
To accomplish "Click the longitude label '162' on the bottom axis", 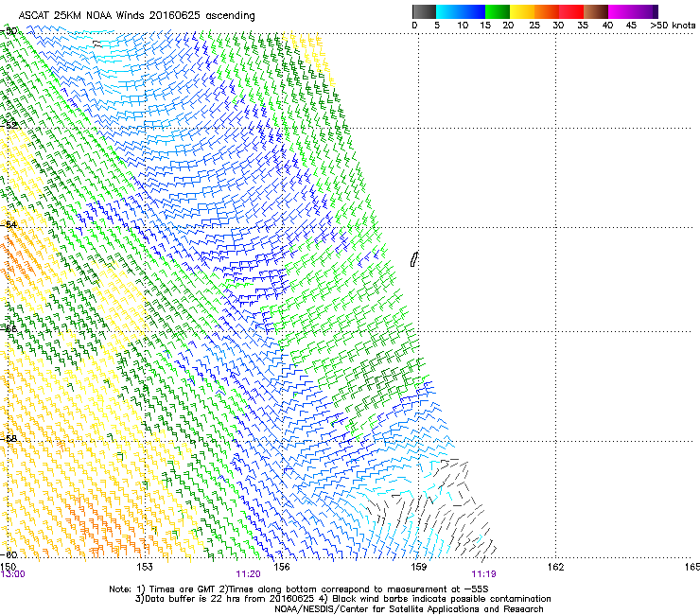I will pos(556,567).
